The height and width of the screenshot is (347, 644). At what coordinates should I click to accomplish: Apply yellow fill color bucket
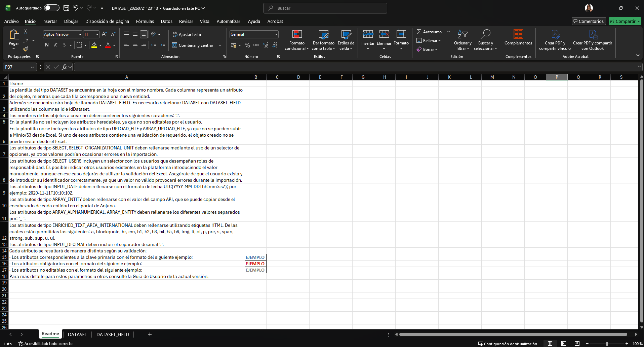(94, 45)
